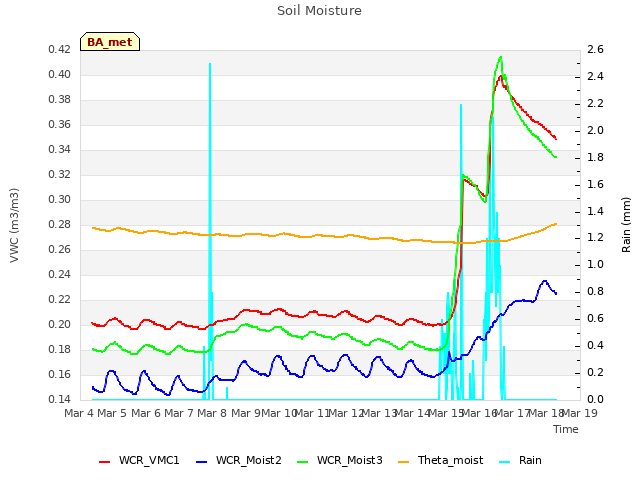Click the Mar 8 date tick label
Screen dimensions: 640x480
coord(211,413)
